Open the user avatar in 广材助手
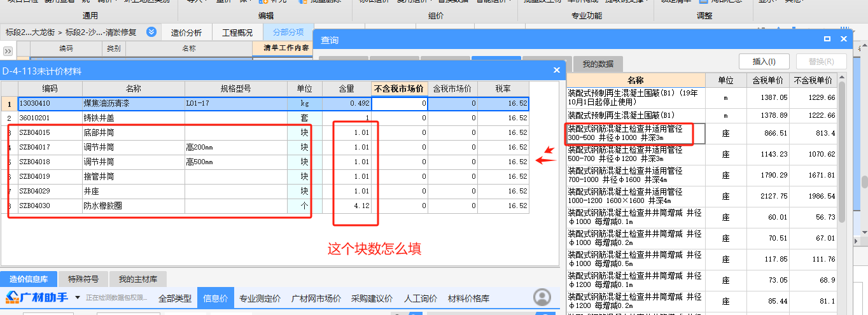This screenshot has height=315, width=868. [x=542, y=297]
